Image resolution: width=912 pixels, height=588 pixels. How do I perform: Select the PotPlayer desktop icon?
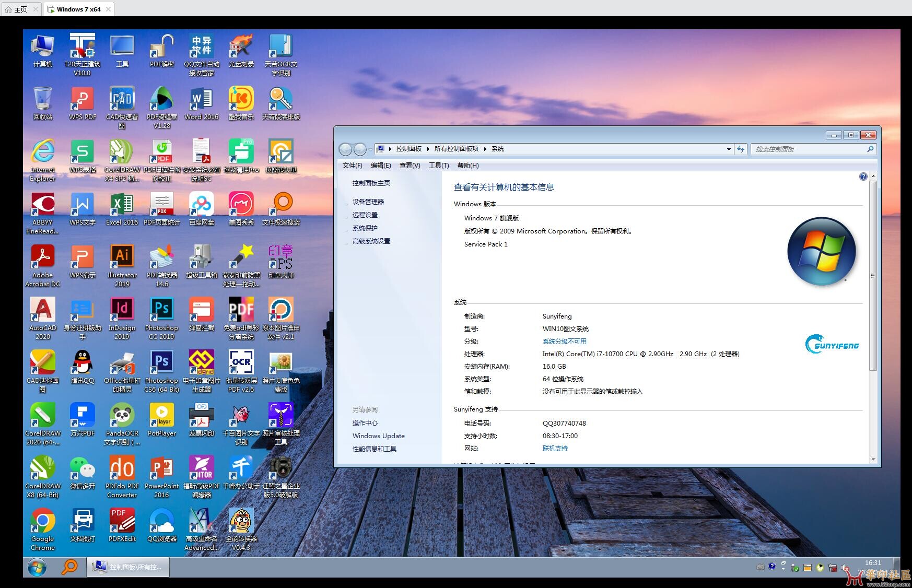point(161,416)
